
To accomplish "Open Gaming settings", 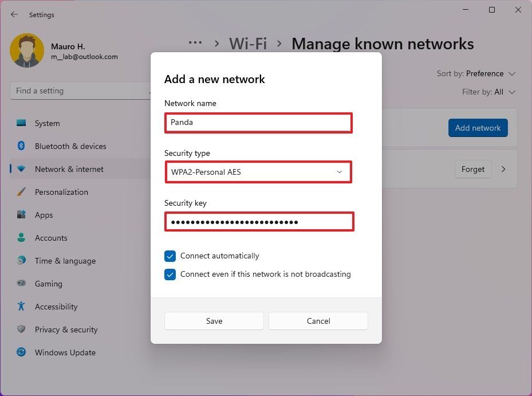I will [x=48, y=284].
